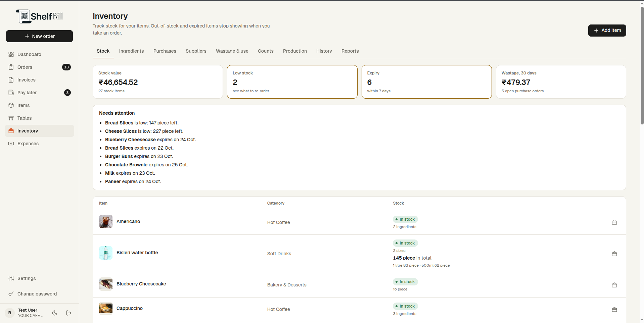The height and width of the screenshot is (323, 644).
Task: Open Expenses in the sidebar
Action: (x=39, y=144)
